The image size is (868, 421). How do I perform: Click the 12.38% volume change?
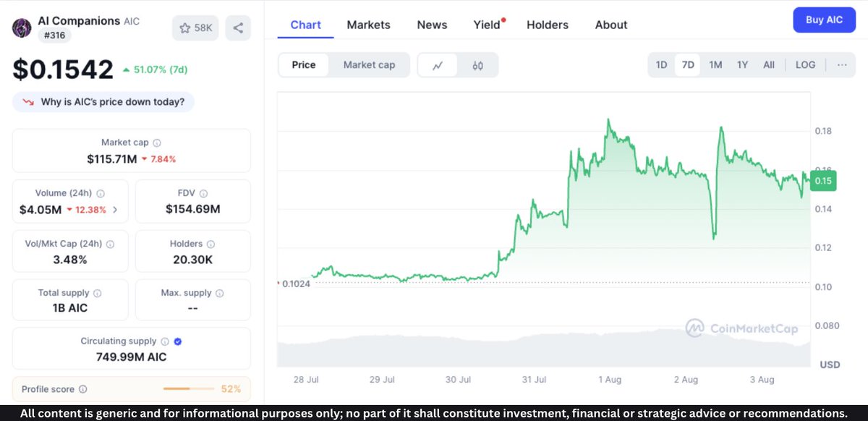pyautogui.click(x=86, y=210)
